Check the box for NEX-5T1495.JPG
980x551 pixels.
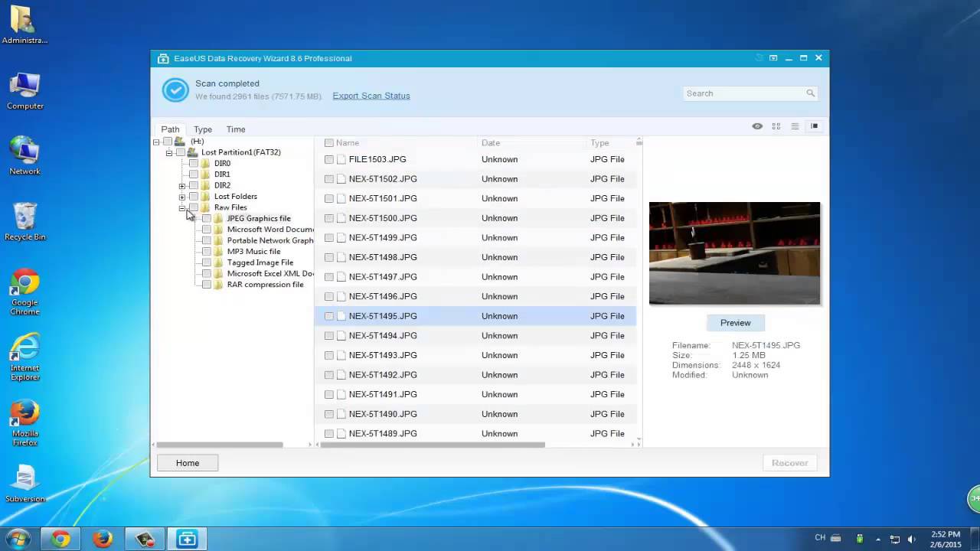pos(328,316)
